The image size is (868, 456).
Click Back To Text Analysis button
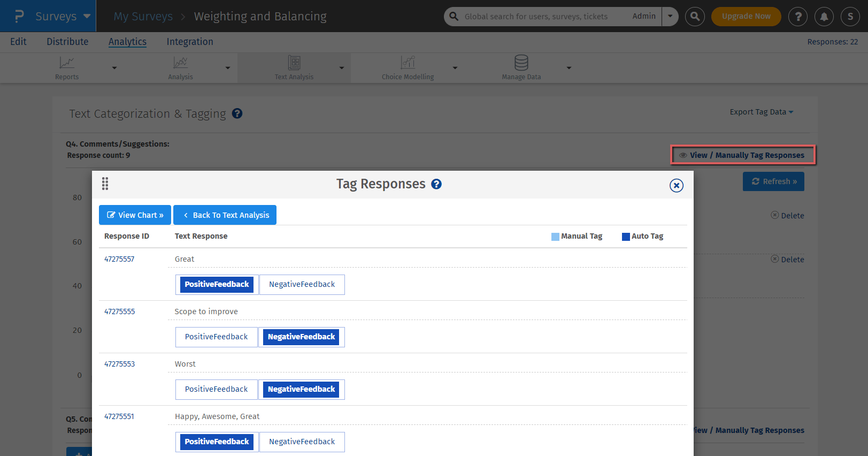tap(225, 215)
